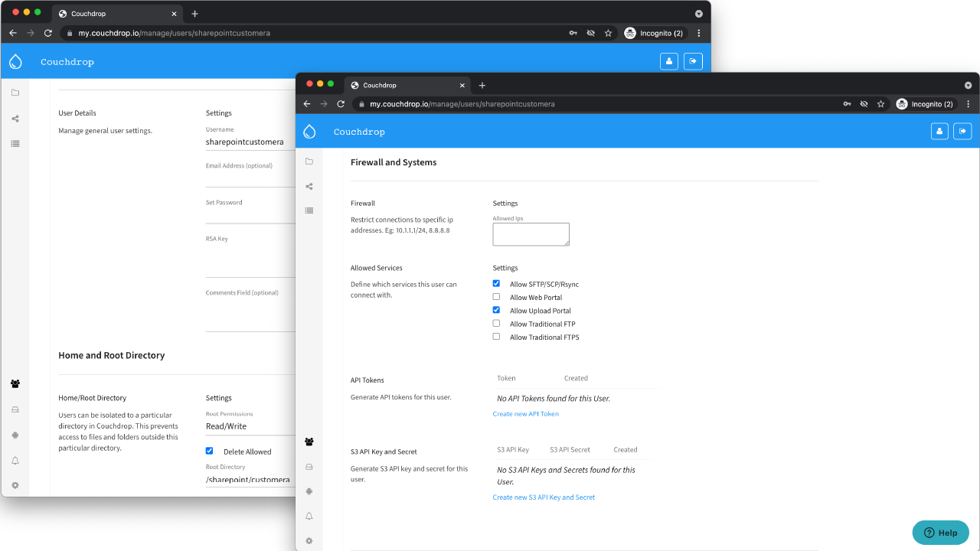The height and width of the screenshot is (551, 980).
Task: Enable the Allow Web Portal checkbox
Action: tap(496, 297)
